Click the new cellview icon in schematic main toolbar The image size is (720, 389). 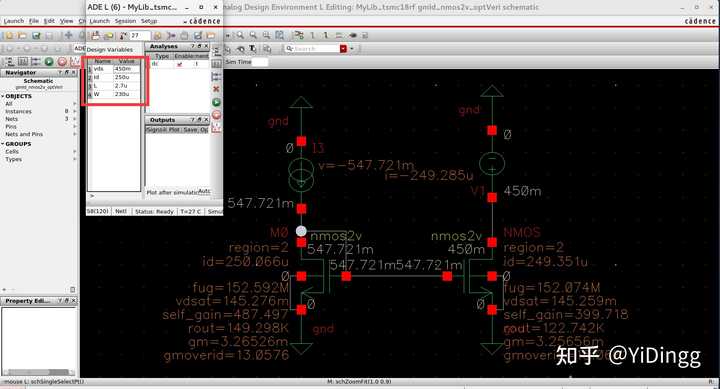pyautogui.click(x=10, y=35)
